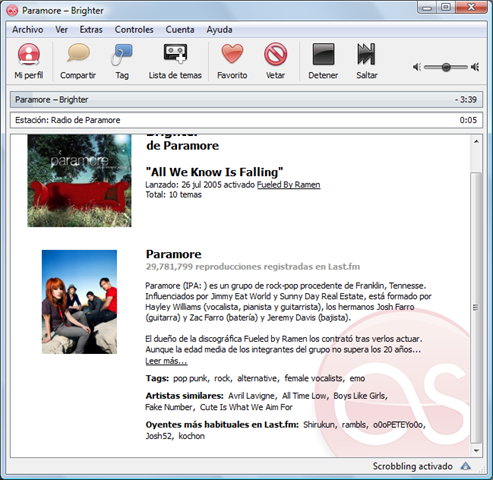The width and height of the screenshot is (493, 480).
Task: Mark song as Favorito heart
Action: coord(232,54)
